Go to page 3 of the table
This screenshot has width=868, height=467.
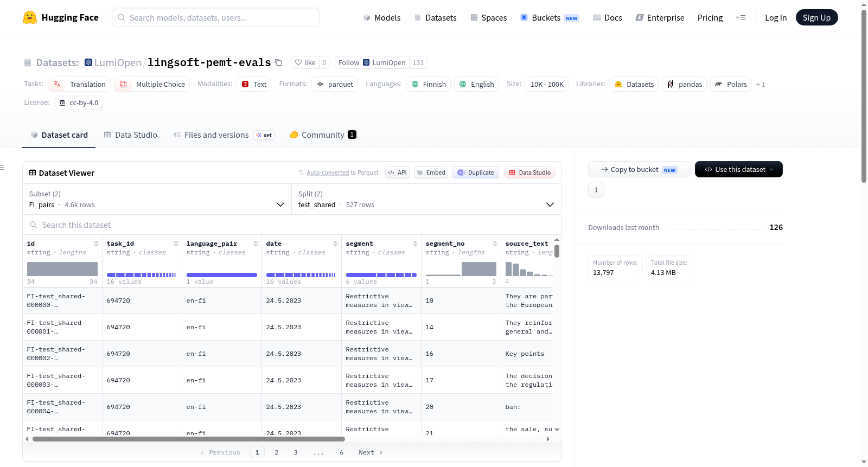tap(296, 452)
